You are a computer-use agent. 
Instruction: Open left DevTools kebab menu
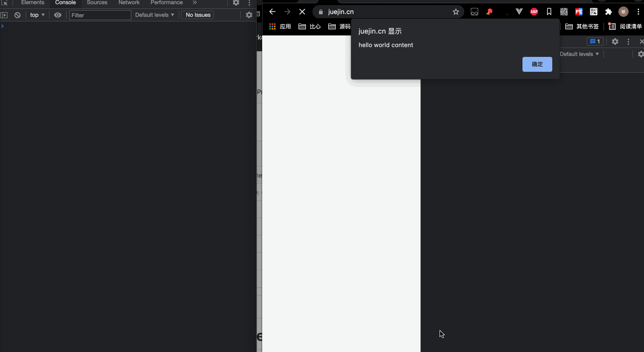249,3
